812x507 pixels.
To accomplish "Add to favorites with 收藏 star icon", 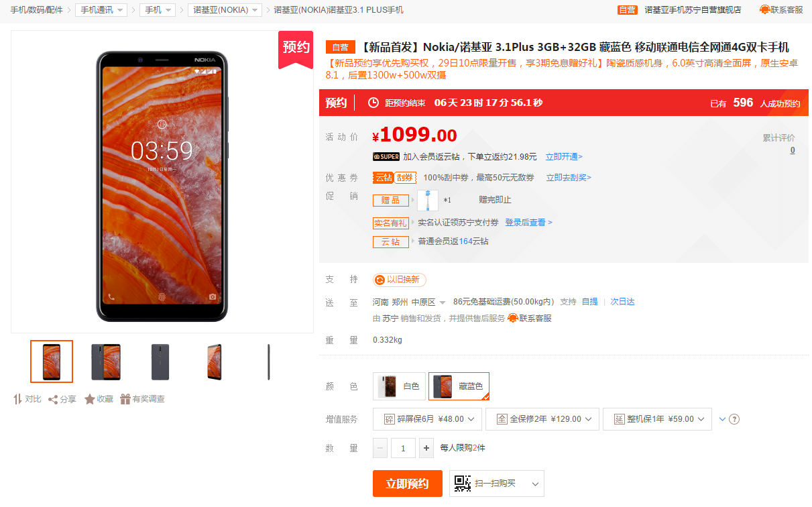I will [90, 399].
